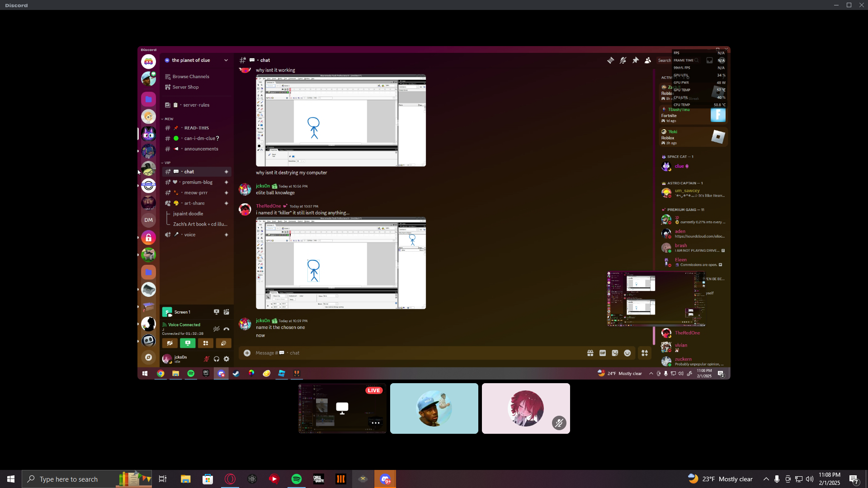Click the LIVE stream thumbnail tile

pyautogui.click(x=342, y=408)
